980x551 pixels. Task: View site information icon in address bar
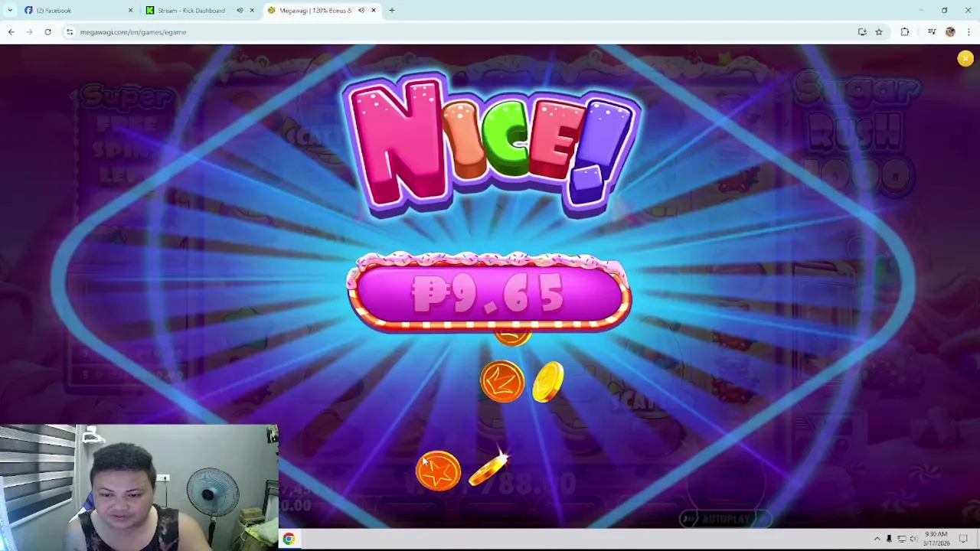(70, 32)
